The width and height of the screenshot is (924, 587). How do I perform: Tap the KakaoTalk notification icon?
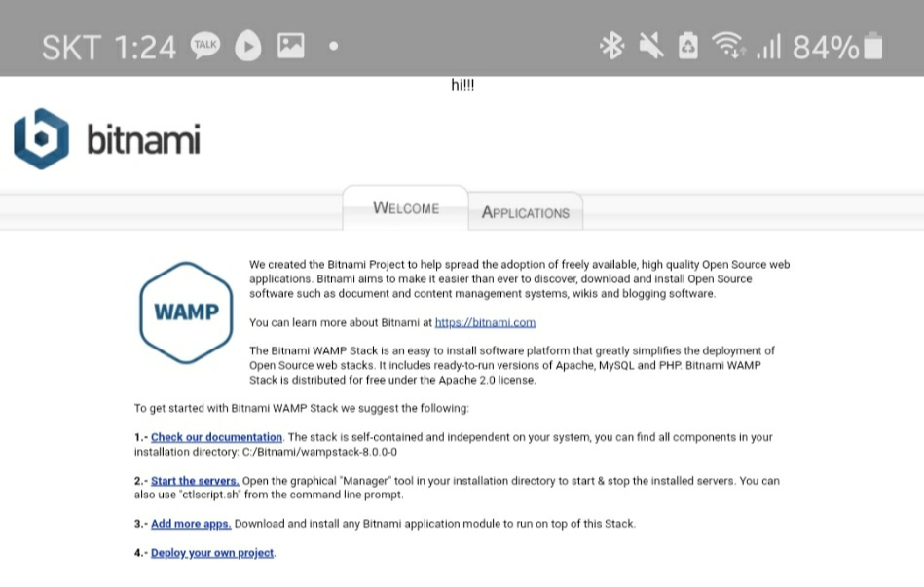(205, 46)
